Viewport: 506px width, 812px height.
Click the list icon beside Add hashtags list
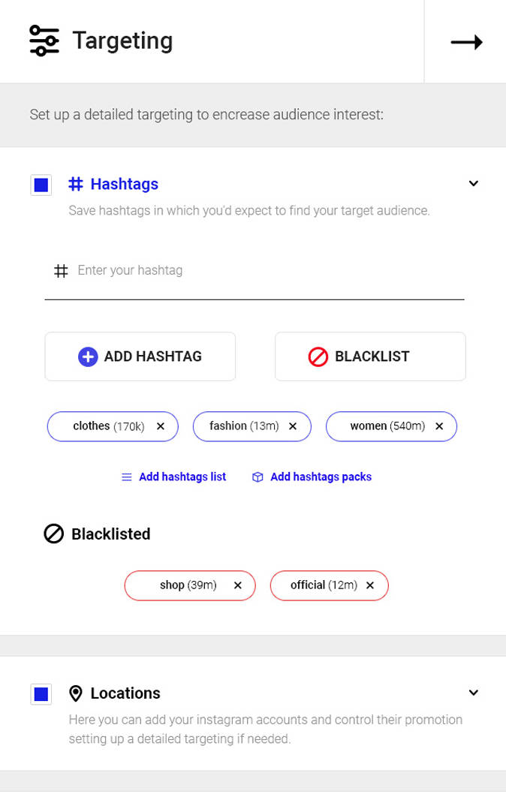[x=126, y=477]
